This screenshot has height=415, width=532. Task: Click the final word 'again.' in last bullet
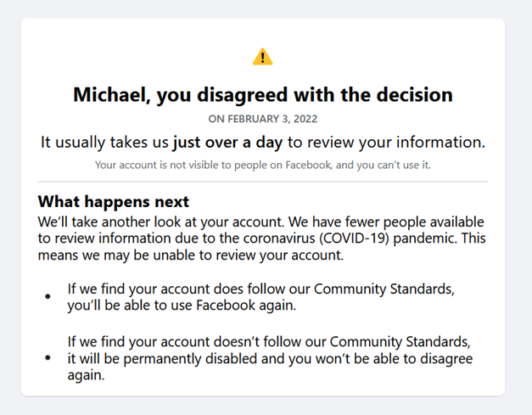[x=87, y=376]
